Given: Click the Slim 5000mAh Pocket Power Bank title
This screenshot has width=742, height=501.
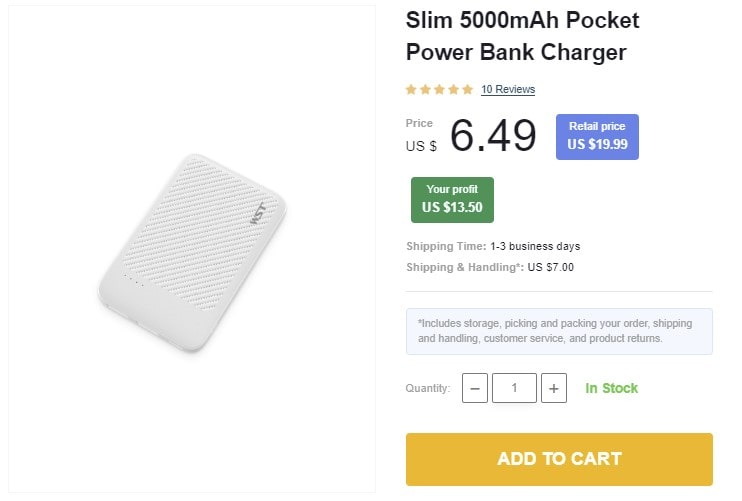Looking at the screenshot, I should point(522,35).
